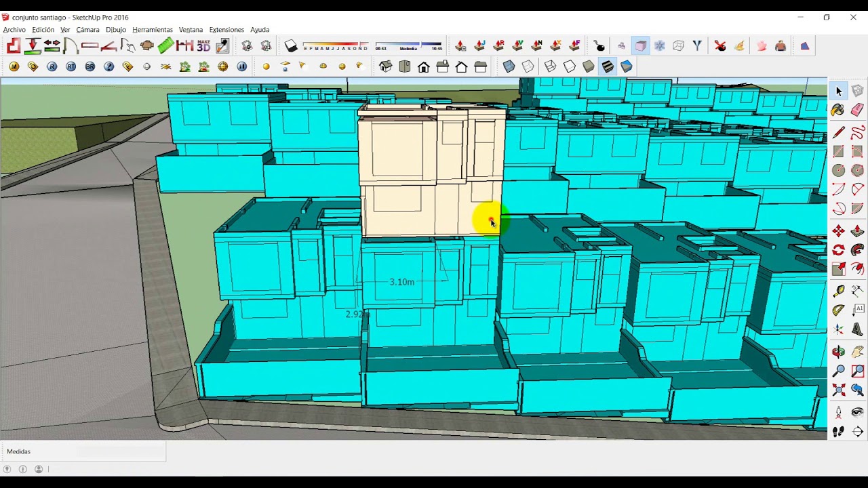This screenshot has height=488, width=868.
Task: Switch to Top standard view
Action: tap(405, 66)
